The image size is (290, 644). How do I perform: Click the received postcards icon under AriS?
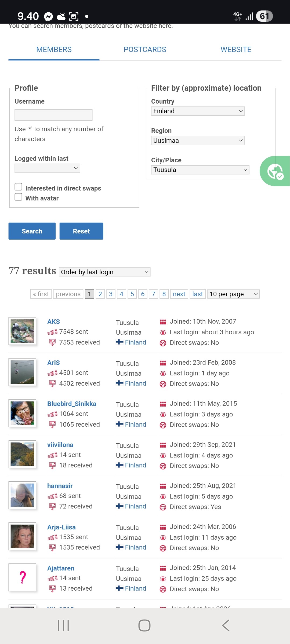click(52, 383)
